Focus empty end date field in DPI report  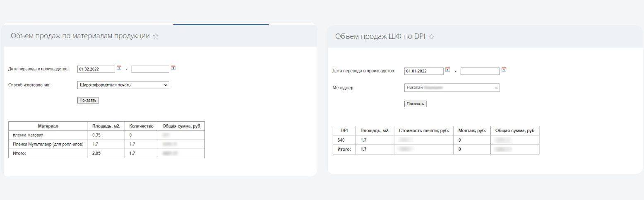coord(480,71)
